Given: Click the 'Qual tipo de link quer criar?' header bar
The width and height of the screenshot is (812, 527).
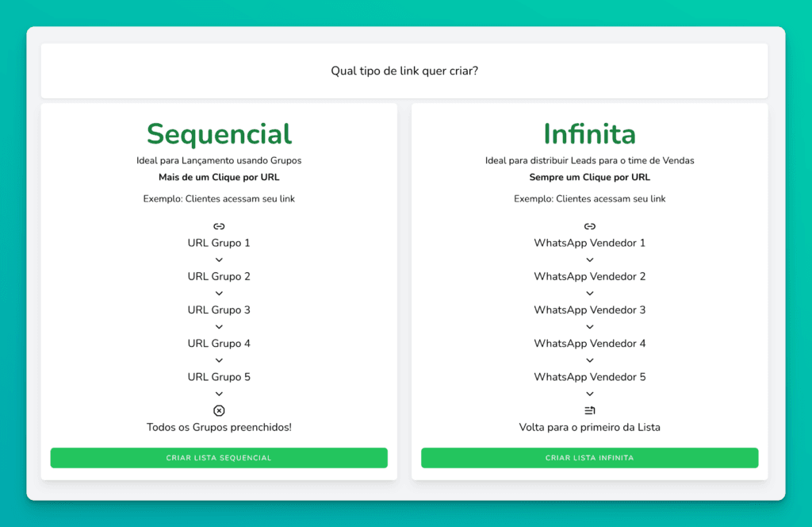Looking at the screenshot, I should click(405, 70).
